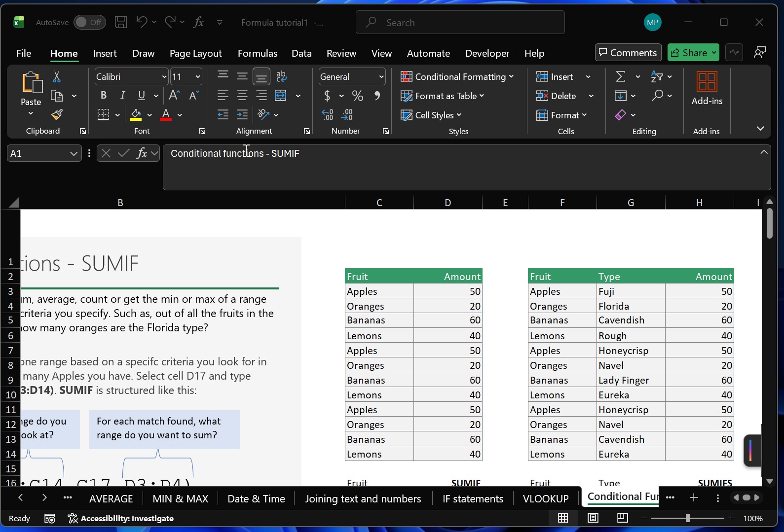Click the Decrease Indent icon
Viewport: 784px width, 532px height.
[x=223, y=115]
